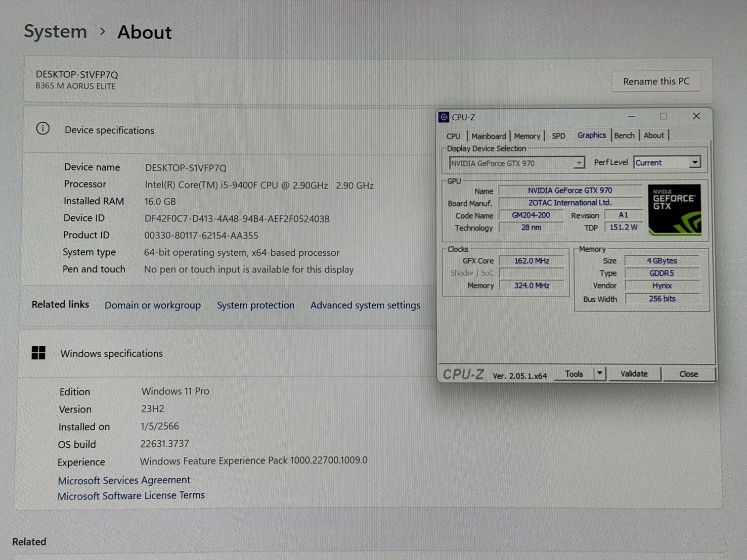Image resolution: width=747 pixels, height=560 pixels.
Task: Click the Edition Windows 11 Pro value
Action: [175, 391]
